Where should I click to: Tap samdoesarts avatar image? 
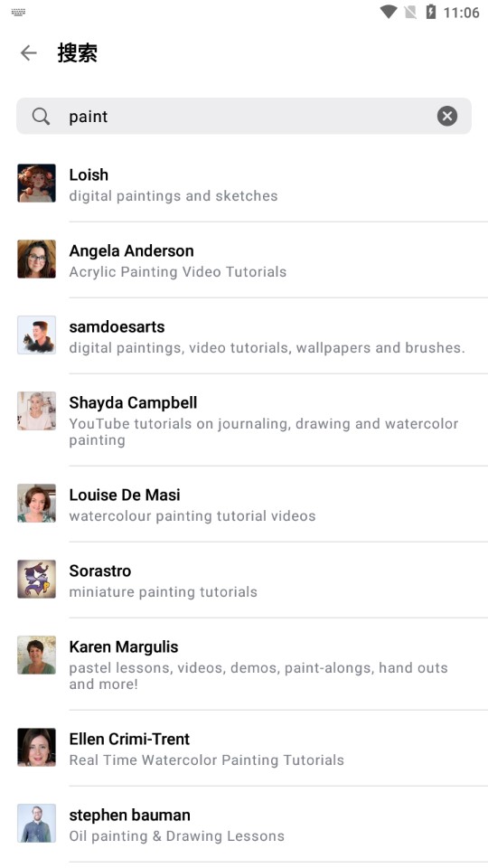pos(36,335)
